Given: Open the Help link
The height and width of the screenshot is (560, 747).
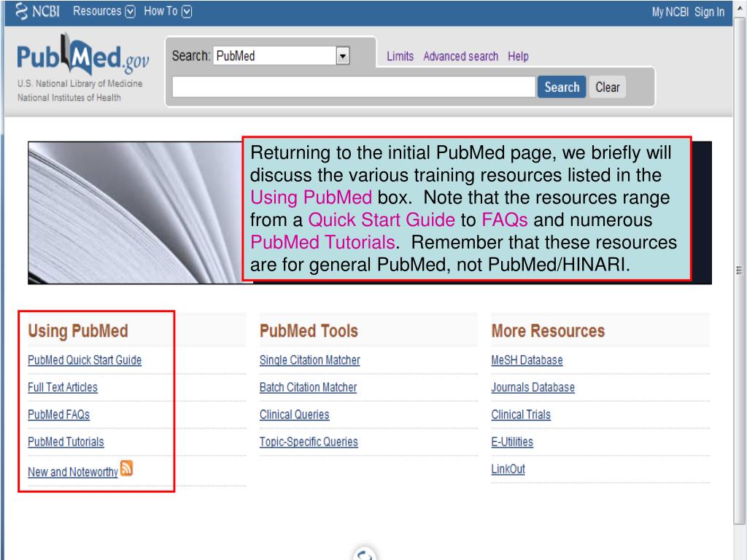Looking at the screenshot, I should pyautogui.click(x=518, y=56).
